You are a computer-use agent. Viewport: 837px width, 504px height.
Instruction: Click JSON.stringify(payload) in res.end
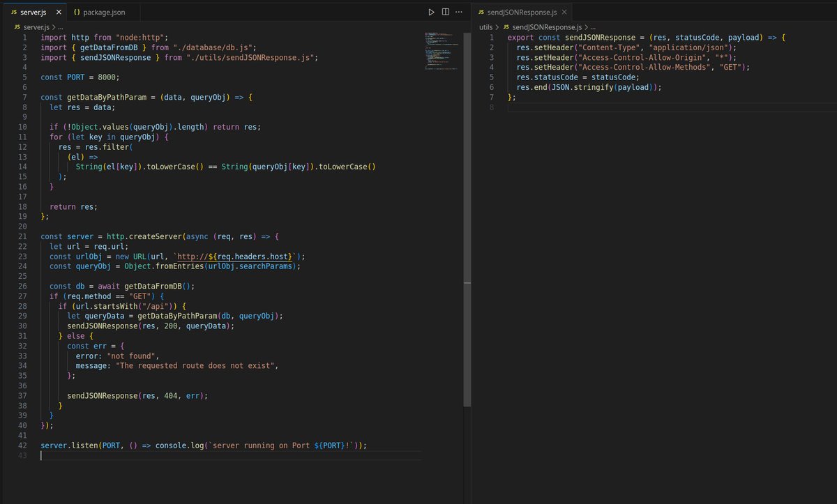tap(603, 87)
